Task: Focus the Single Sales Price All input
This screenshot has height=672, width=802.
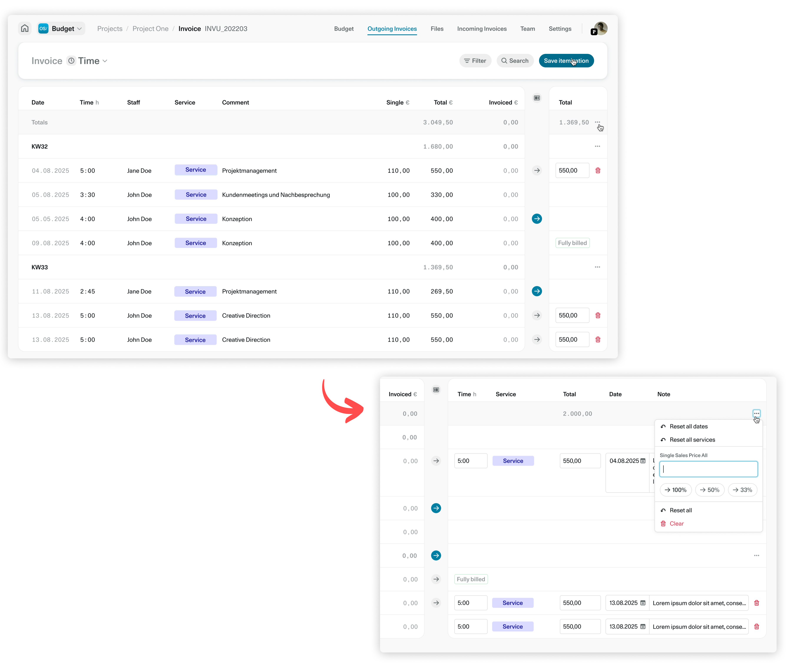Action: (708, 469)
